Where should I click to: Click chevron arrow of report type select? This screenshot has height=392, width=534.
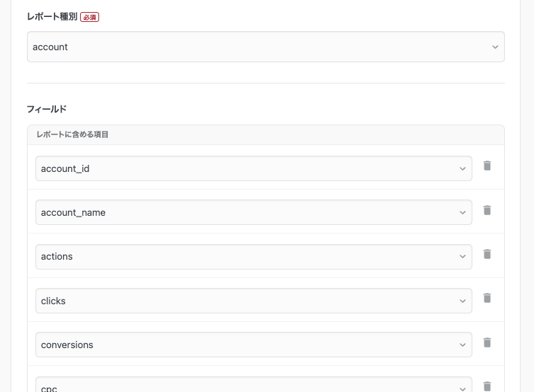pos(495,47)
